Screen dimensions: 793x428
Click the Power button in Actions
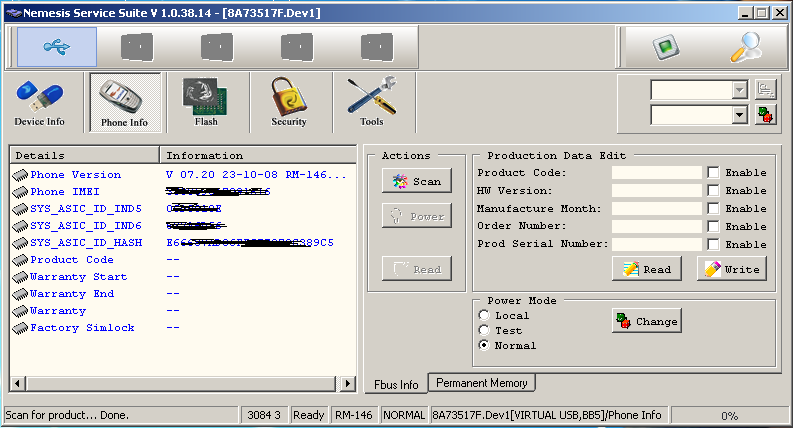pyautogui.click(x=417, y=216)
